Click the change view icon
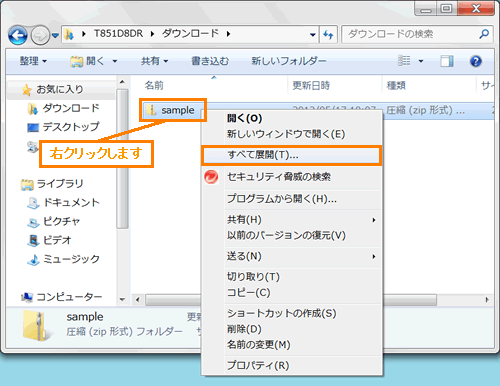The width and height of the screenshot is (500, 386). point(404,61)
